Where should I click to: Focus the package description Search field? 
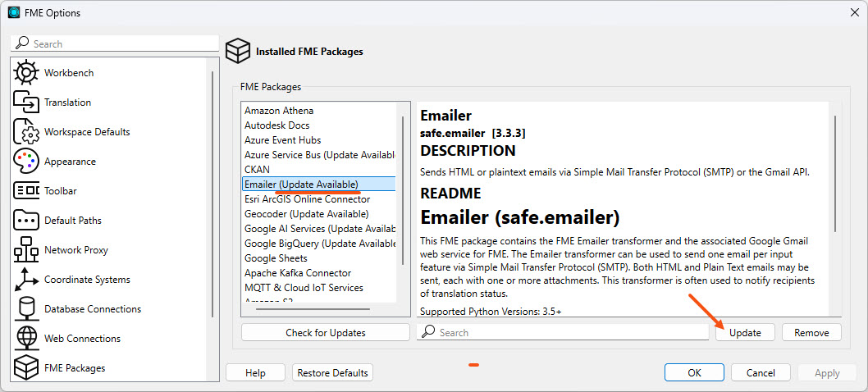tap(563, 332)
